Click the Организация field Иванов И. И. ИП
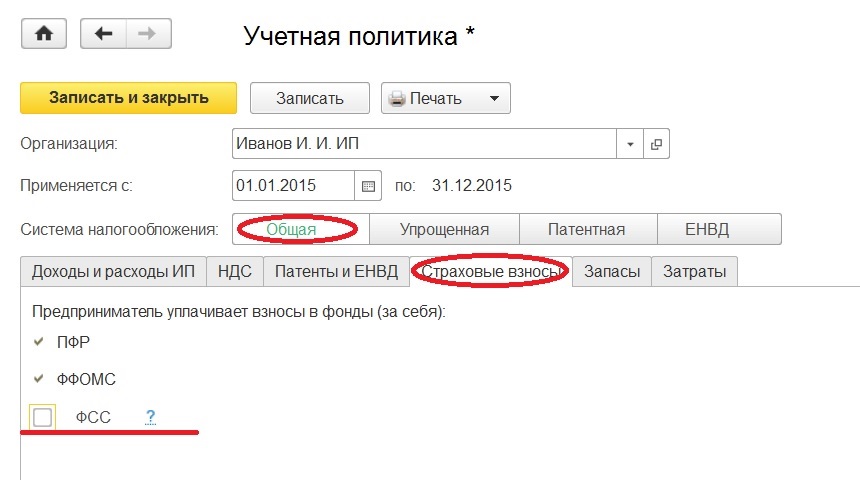This screenshot has height=480, width=860. point(424,144)
